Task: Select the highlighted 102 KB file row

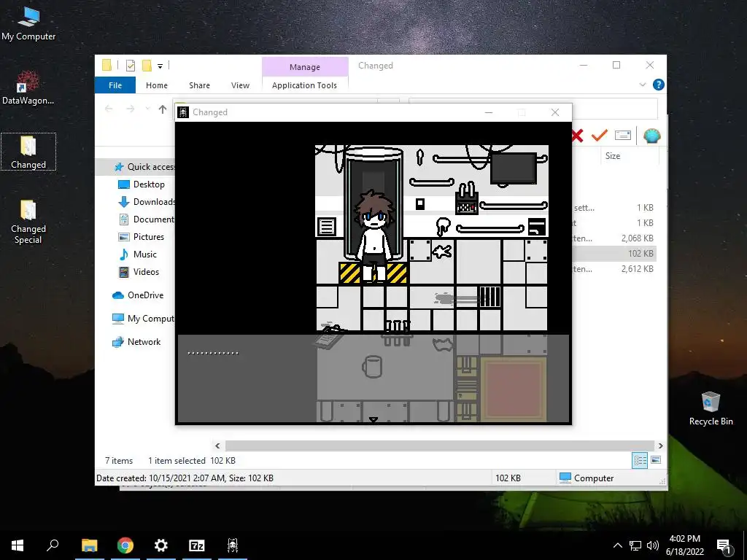Action: (614, 253)
